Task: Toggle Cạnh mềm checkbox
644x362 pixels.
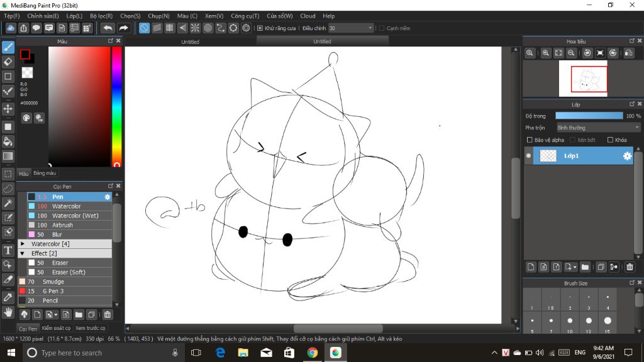Action: (x=382, y=28)
